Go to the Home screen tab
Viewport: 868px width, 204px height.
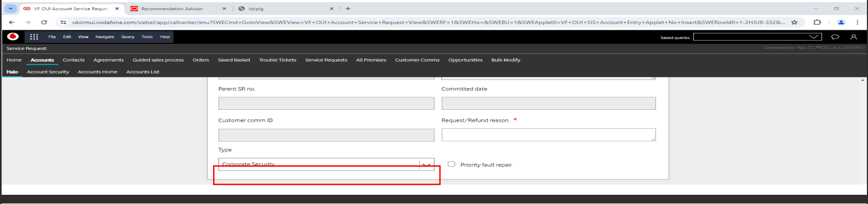point(14,60)
